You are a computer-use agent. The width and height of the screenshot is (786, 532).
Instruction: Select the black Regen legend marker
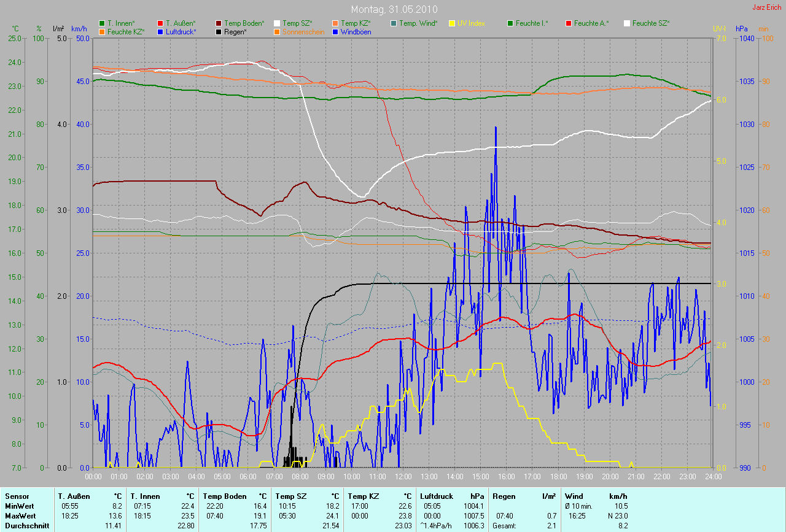tap(219, 31)
